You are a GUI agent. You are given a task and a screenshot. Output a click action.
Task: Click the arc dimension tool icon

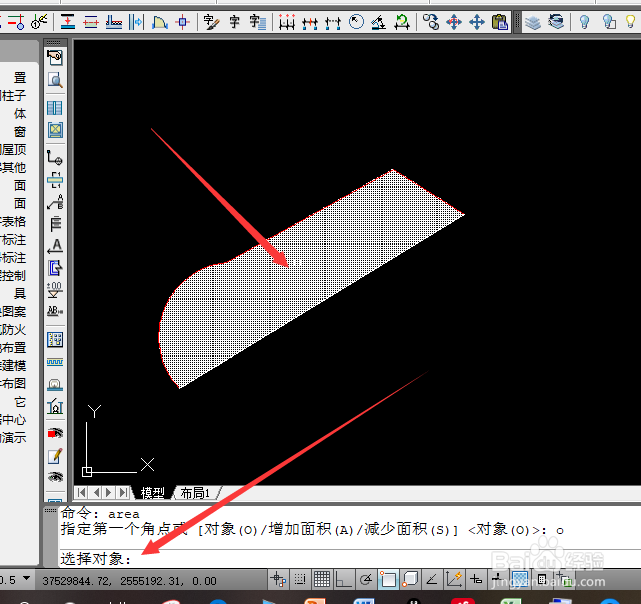tap(159, 22)
